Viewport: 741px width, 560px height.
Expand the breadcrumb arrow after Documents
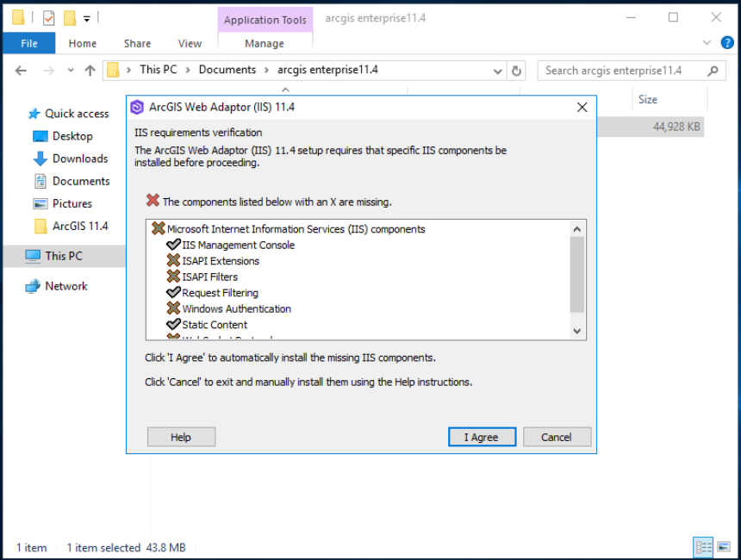pyautogui.click(x=267, y=71)
